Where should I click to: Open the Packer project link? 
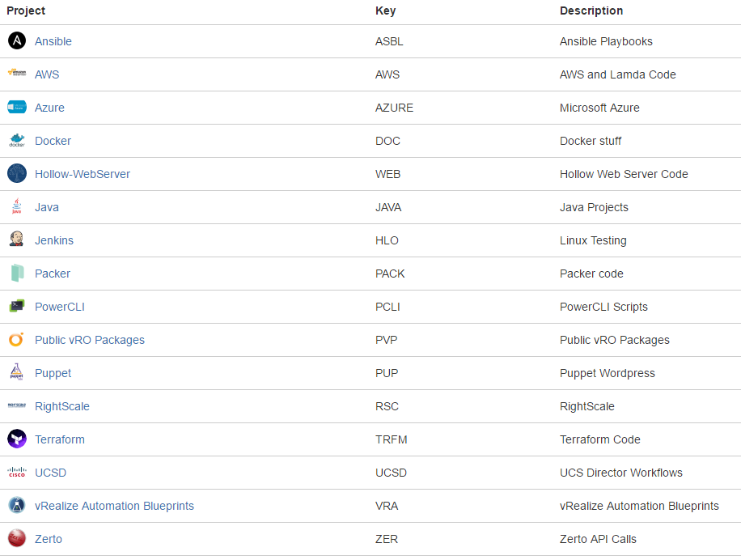pos(53,274)
